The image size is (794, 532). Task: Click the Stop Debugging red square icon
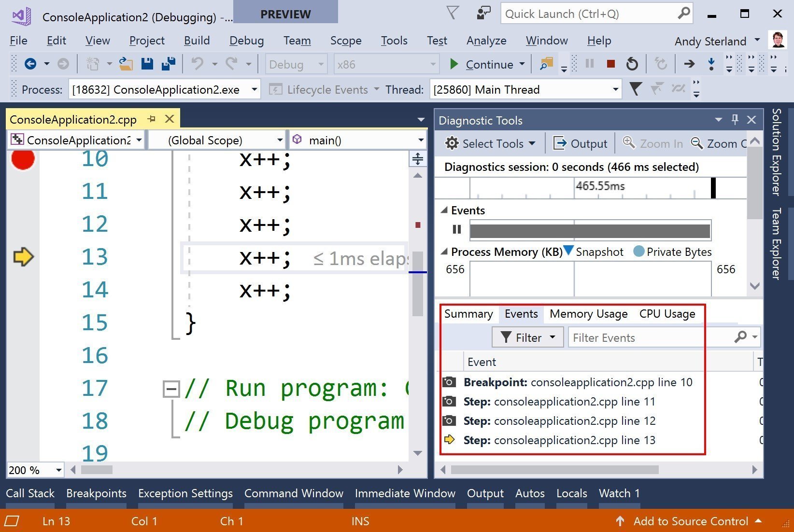(x=611, y=64)
